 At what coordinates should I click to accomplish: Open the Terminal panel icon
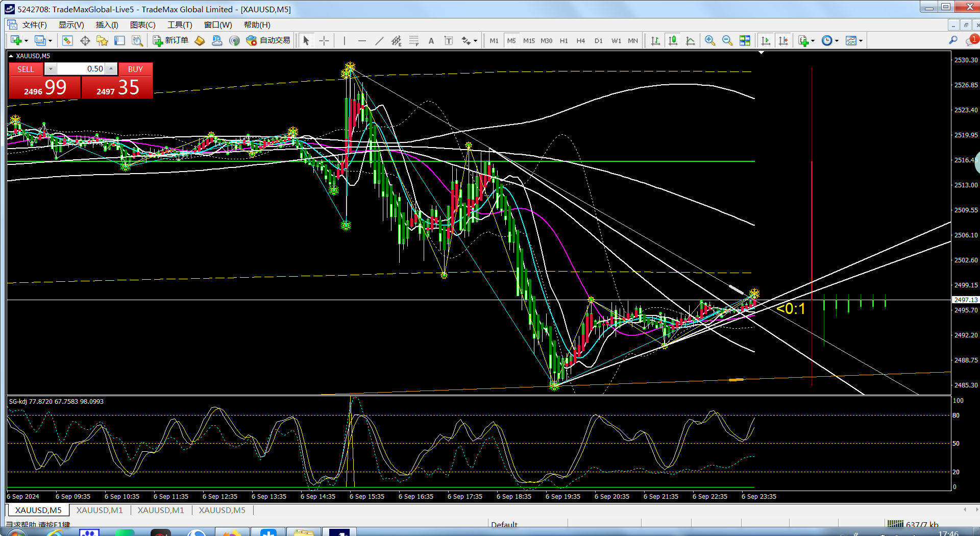click(x=119, y=41)
